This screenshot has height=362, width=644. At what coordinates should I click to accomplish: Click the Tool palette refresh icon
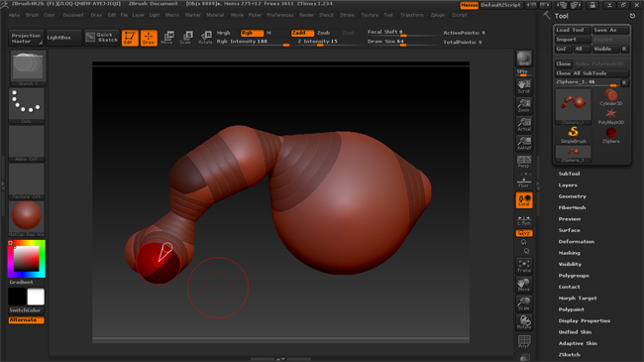coord(632,16)
